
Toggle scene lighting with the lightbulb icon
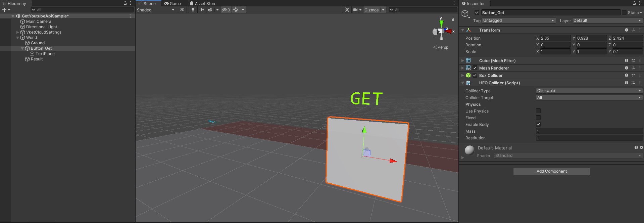(193, 10)
